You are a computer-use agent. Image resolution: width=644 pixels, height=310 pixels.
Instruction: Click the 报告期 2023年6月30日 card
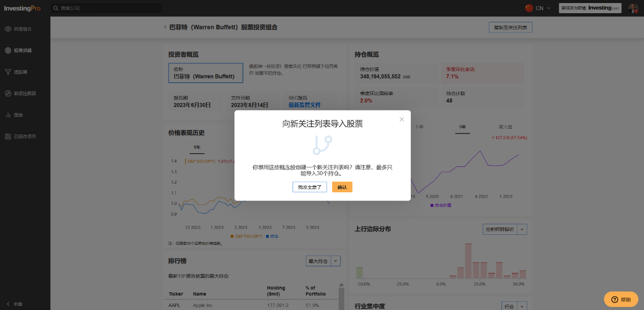click(195, 101)
